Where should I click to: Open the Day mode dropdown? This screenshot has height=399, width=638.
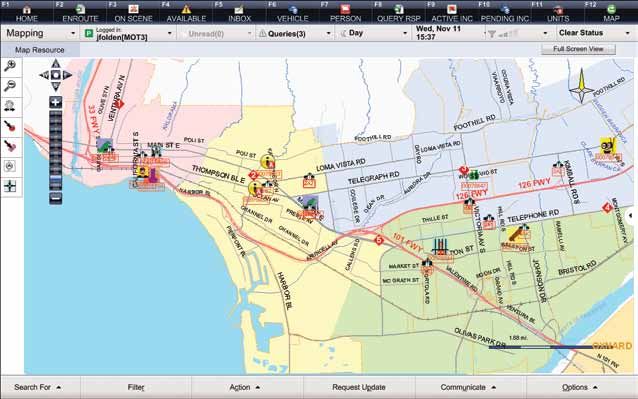[373, 33]
